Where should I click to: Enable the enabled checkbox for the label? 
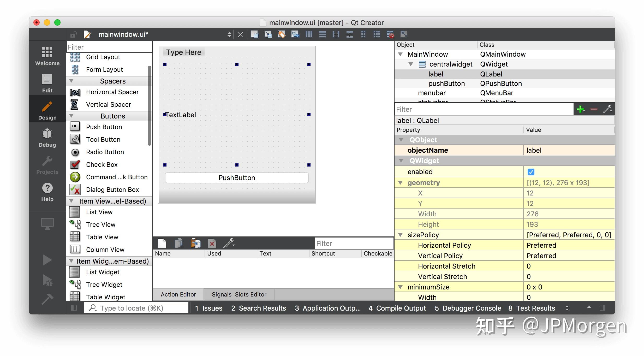[x=531, y=172]
